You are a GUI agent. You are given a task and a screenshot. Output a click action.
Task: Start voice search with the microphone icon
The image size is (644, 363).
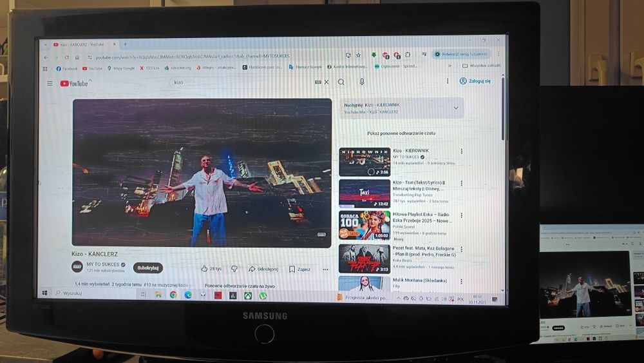[x=362, y=82]
